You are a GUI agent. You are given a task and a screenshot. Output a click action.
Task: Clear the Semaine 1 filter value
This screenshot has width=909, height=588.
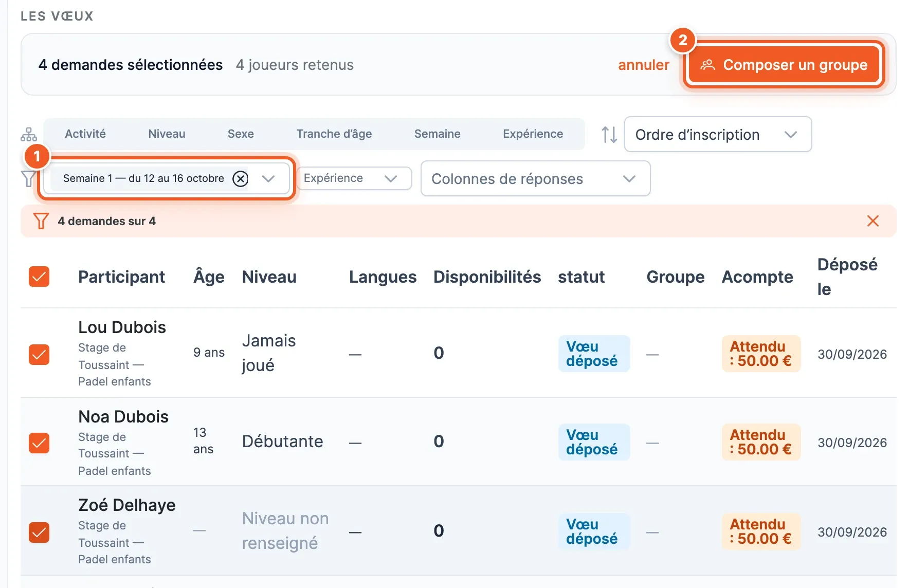tap(240, 178)
